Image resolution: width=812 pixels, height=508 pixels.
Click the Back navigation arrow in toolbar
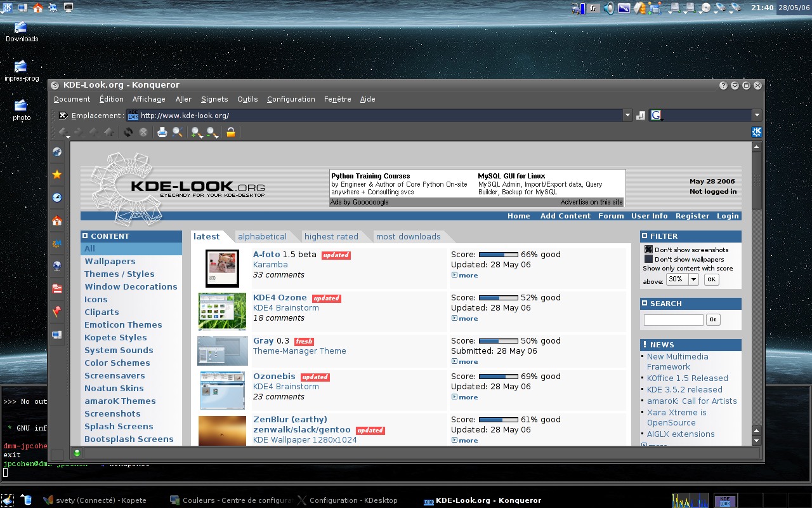pyautogui.click(x=63, y=132)
